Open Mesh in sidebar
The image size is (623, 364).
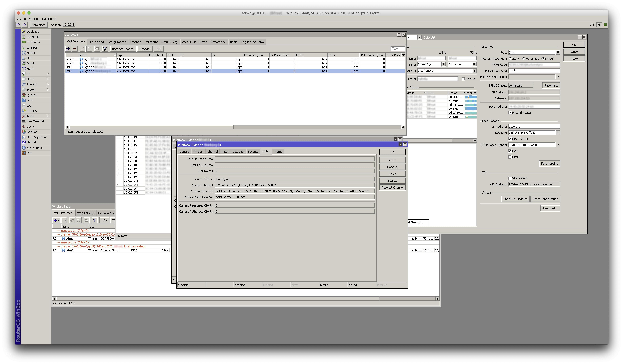pos(30,68)
